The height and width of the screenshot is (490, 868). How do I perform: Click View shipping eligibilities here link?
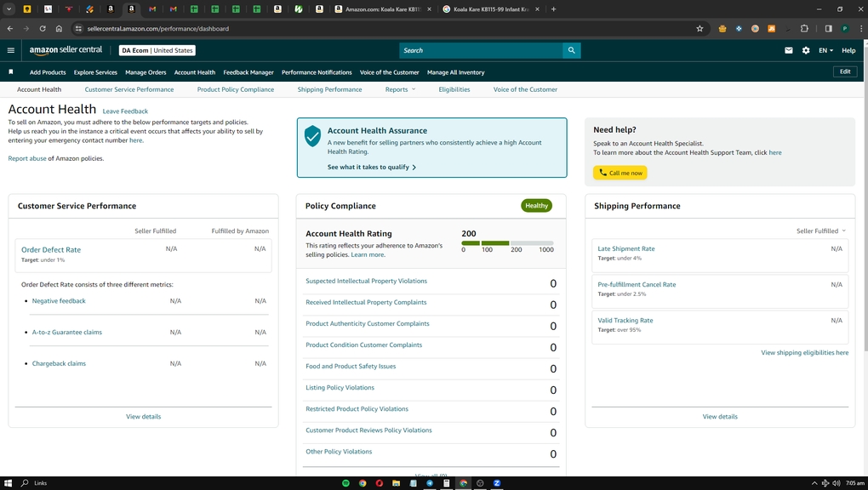coord(804,353)
